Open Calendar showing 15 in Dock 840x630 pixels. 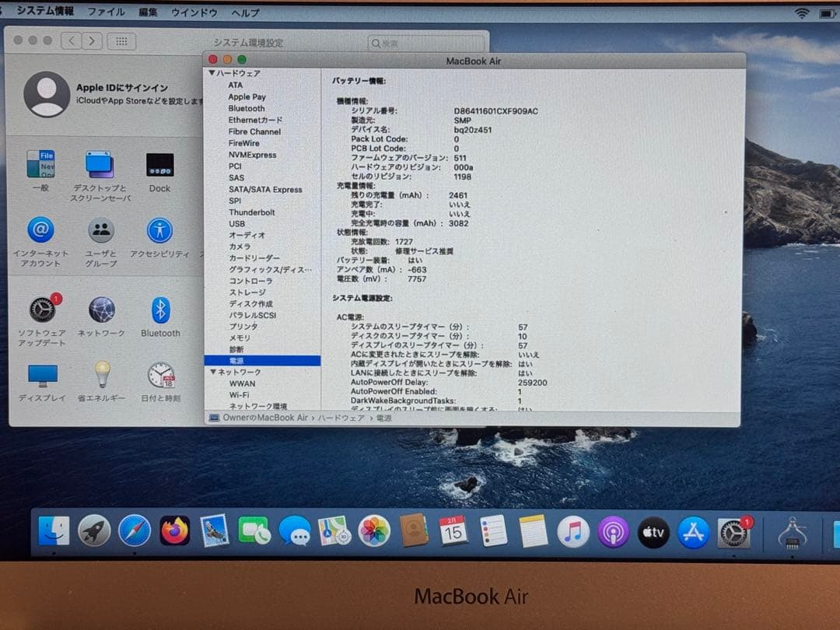(453, 531)
